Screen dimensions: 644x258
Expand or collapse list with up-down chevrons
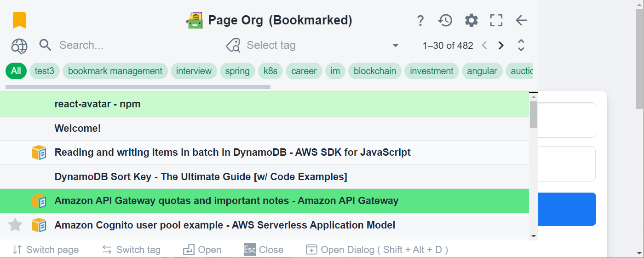pyautogui.click(x=521, y=45)
